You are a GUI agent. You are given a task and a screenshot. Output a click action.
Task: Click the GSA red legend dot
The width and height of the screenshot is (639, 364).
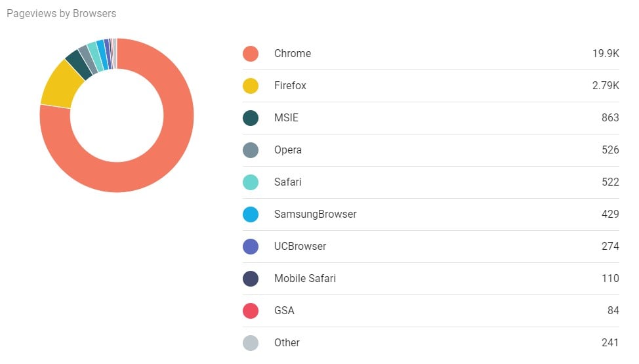[x=251, y=311]
